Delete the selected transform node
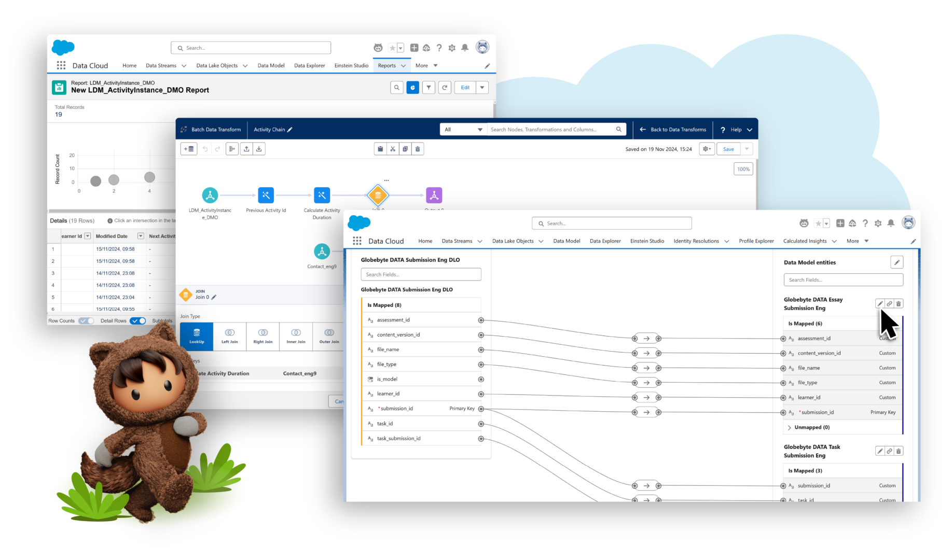The width and height of the screenshot is (952, 560). coord(418,149)
